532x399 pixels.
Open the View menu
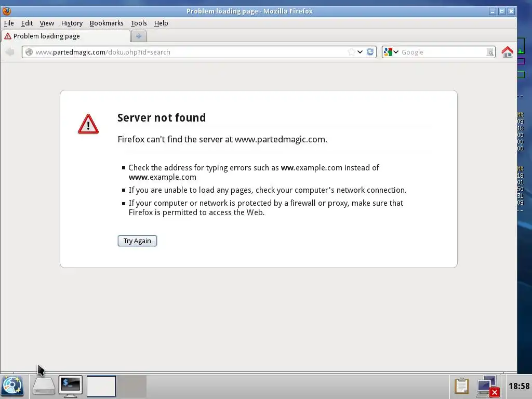click(47, 23)
